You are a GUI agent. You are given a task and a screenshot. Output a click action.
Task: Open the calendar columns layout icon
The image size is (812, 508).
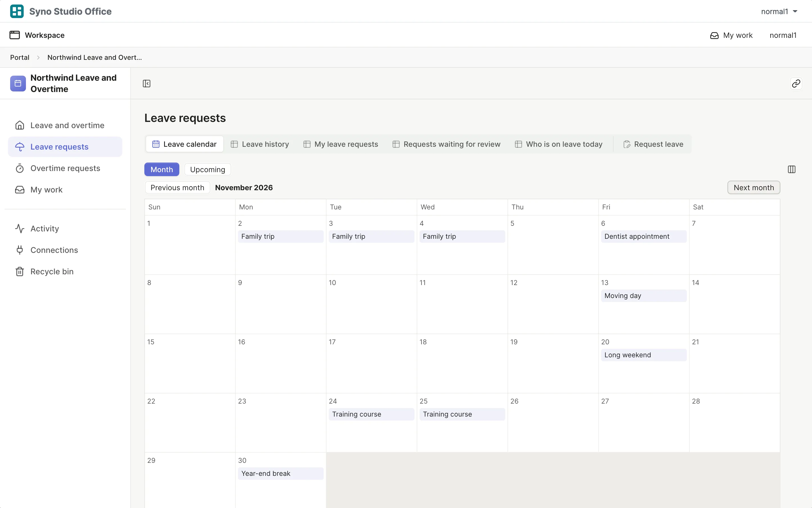[791, 169]
